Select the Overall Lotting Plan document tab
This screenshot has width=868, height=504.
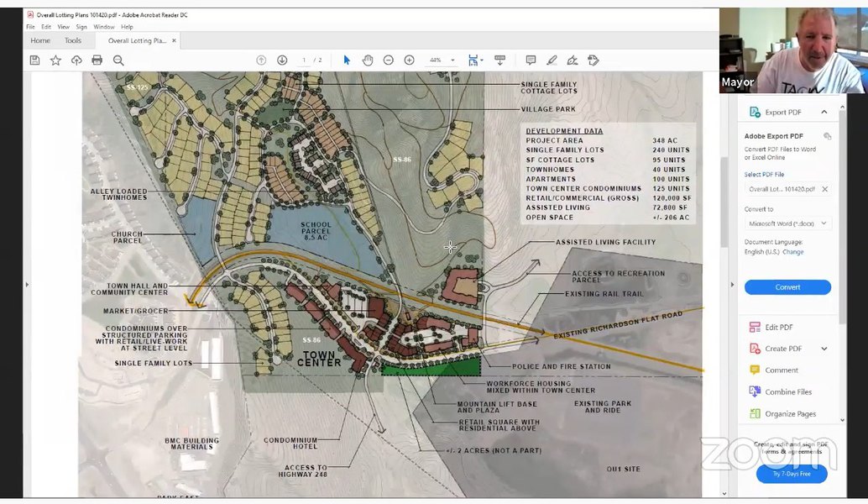tap(137, 40)
